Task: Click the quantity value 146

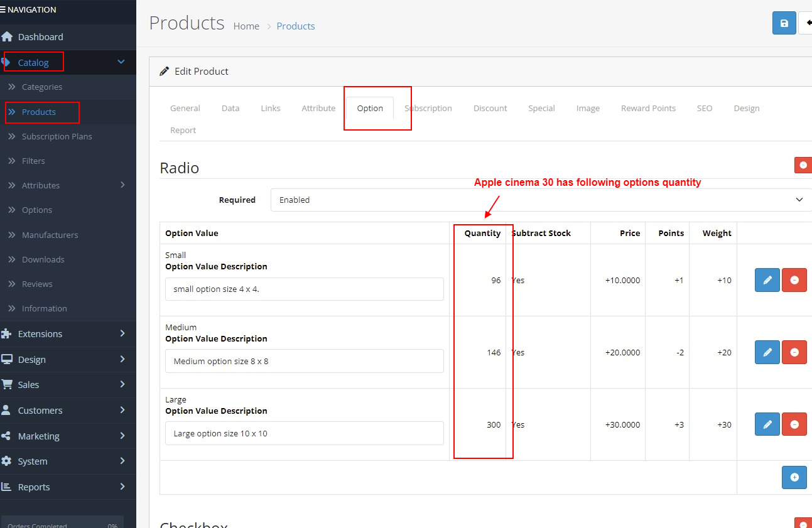Action: click(494, 352)
